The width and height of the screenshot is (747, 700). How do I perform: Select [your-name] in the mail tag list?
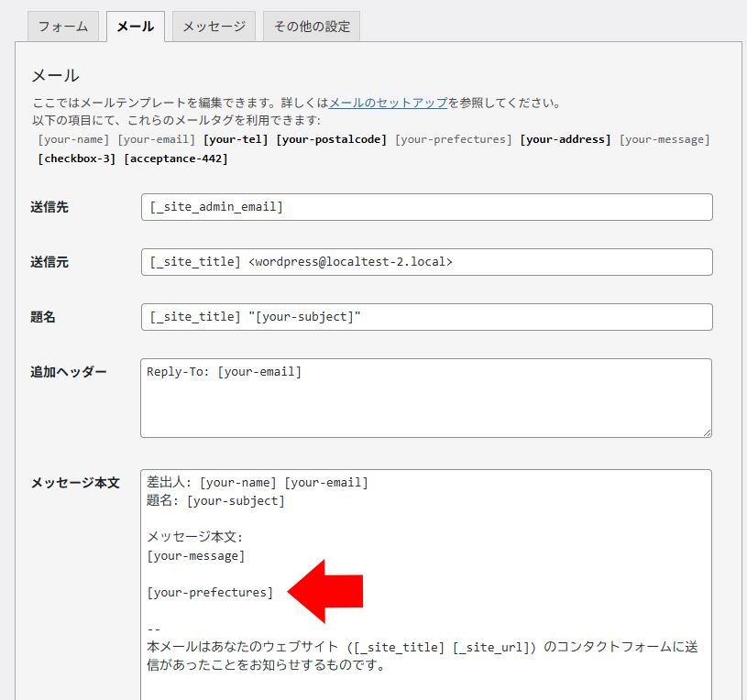(x=74, y=139)
